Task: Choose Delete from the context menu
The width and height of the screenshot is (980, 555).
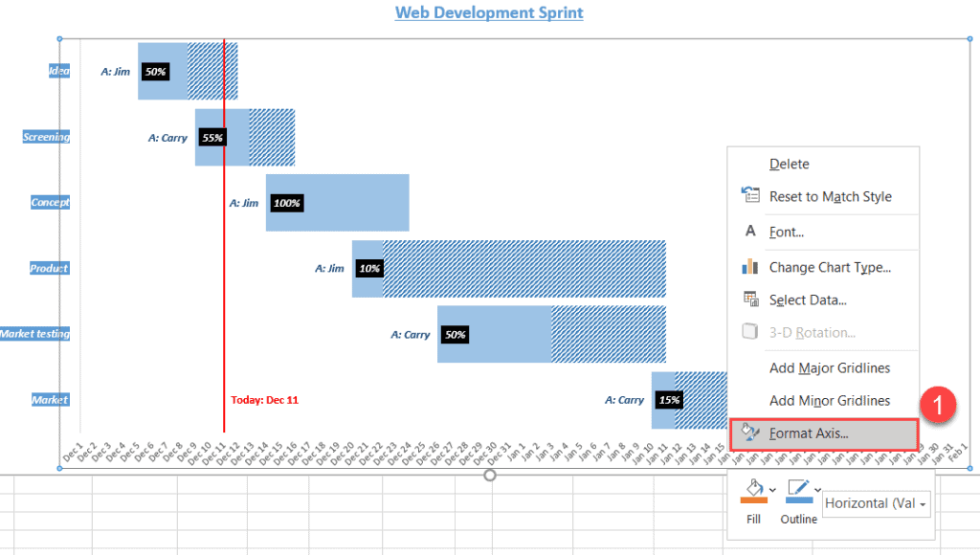Action: coord(789,164)
